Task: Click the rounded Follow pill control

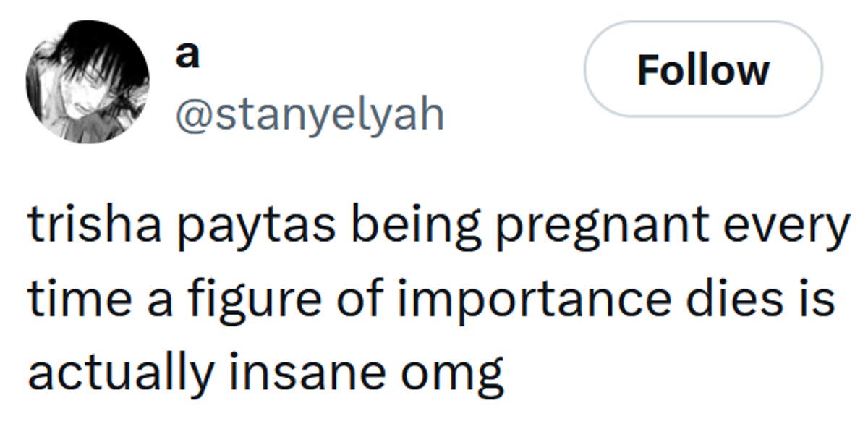Action: coord(702,69)
